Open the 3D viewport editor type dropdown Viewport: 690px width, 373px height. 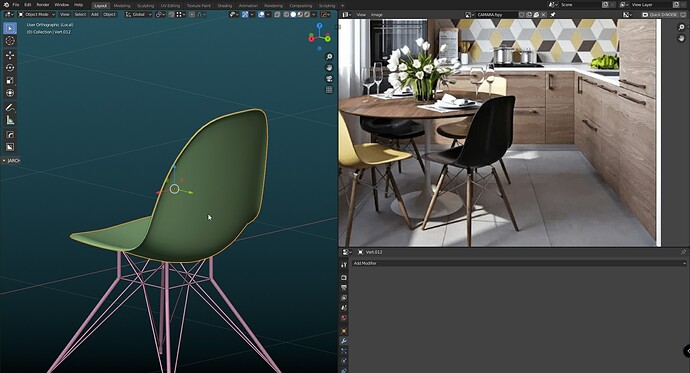[8, 15]
